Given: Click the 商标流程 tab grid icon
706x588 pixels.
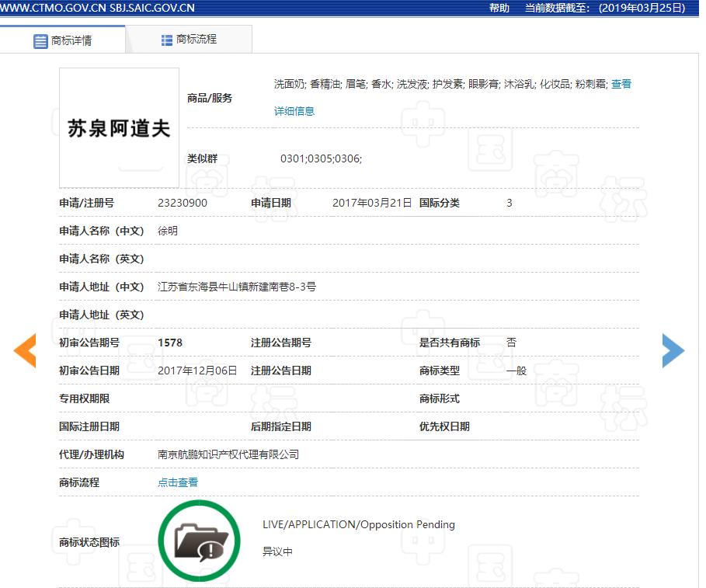Looking at the screenshot, I should [x=166, y=40].
